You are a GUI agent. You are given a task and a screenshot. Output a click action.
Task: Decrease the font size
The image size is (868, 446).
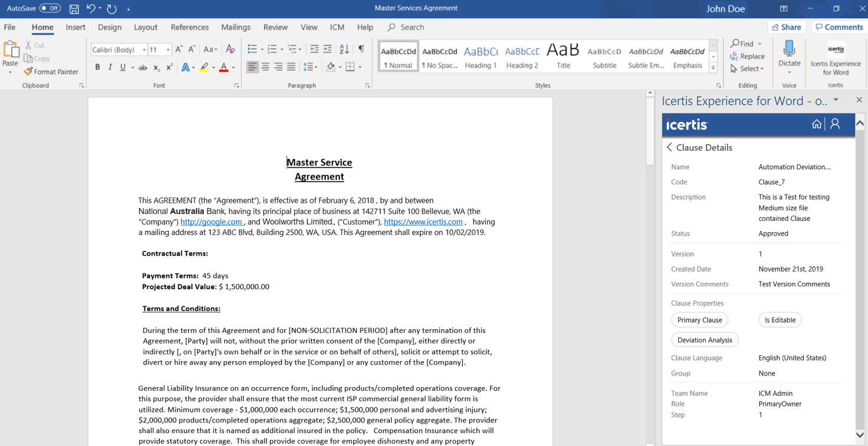(192, 49)
